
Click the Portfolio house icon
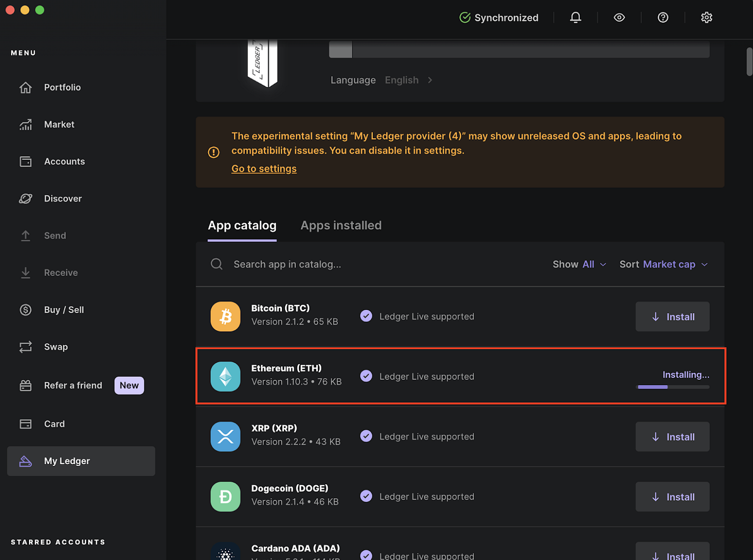25,87
